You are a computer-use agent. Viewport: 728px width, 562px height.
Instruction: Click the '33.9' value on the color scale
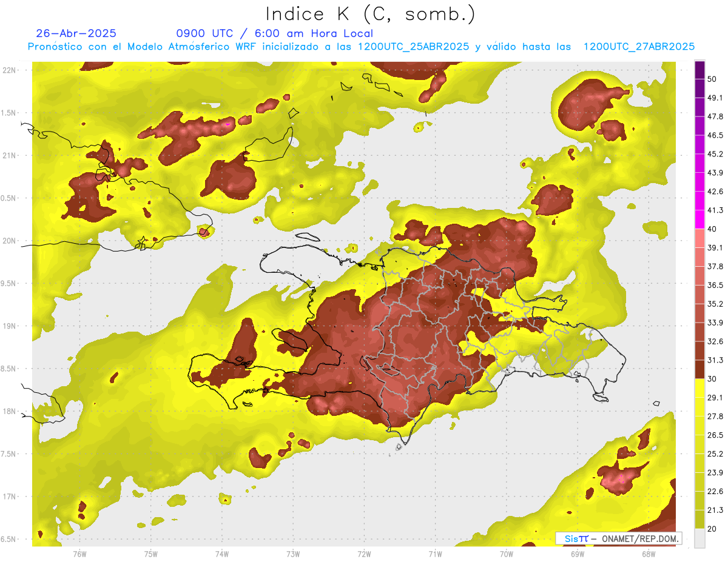[715, 323]
